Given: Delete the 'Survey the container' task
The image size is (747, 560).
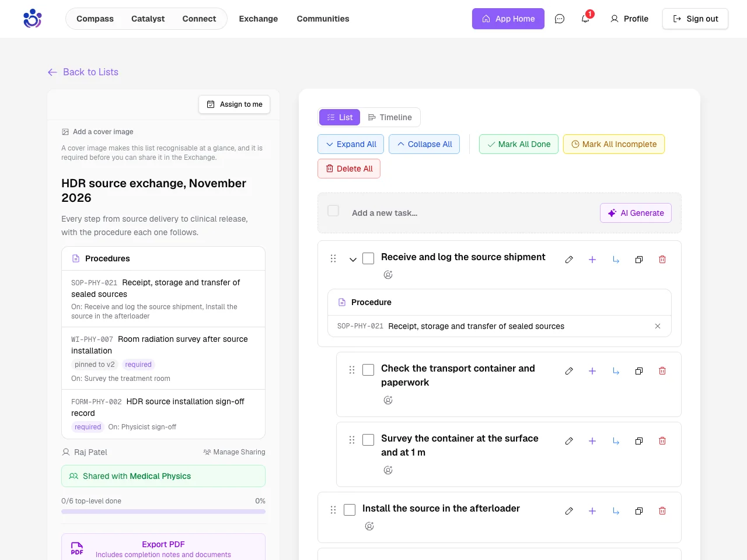Looking at the screenshot, I should pyautogui.click(x=662, y=441).
